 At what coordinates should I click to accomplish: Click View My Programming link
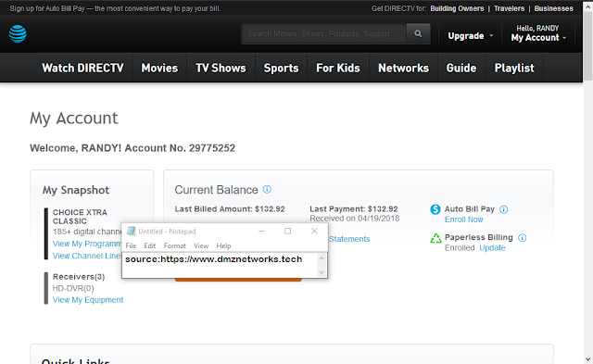tap(87, 244)
